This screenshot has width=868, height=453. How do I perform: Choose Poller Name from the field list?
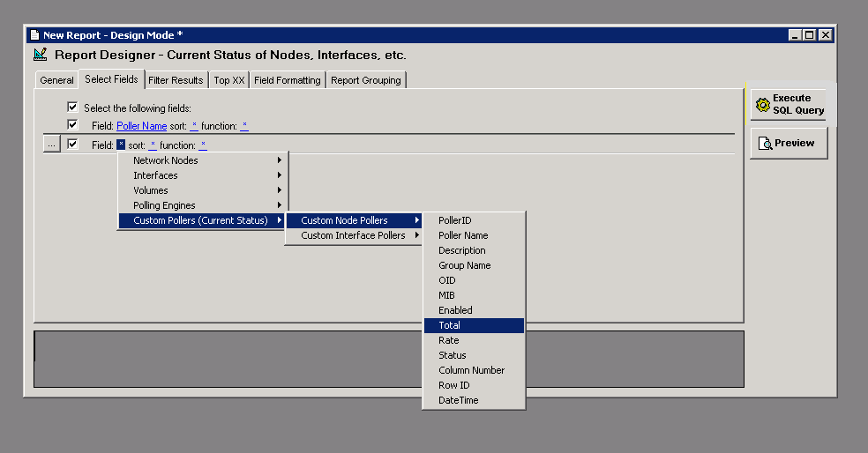[474, 235]
